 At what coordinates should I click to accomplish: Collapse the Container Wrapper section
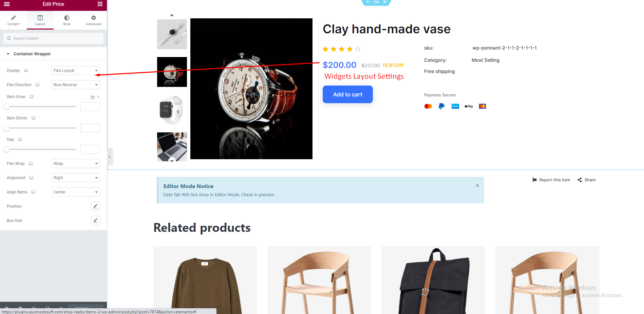tap(8, 54)
